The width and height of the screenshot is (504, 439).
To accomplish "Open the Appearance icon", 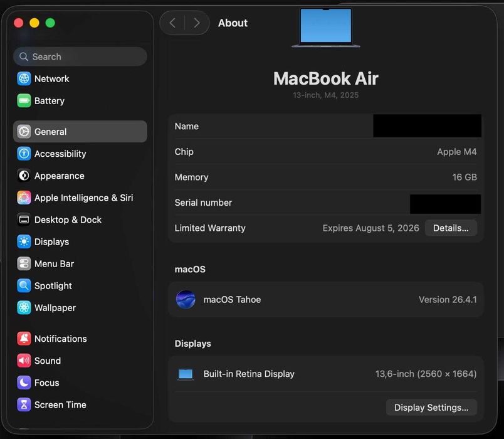I will click(24, 176).
